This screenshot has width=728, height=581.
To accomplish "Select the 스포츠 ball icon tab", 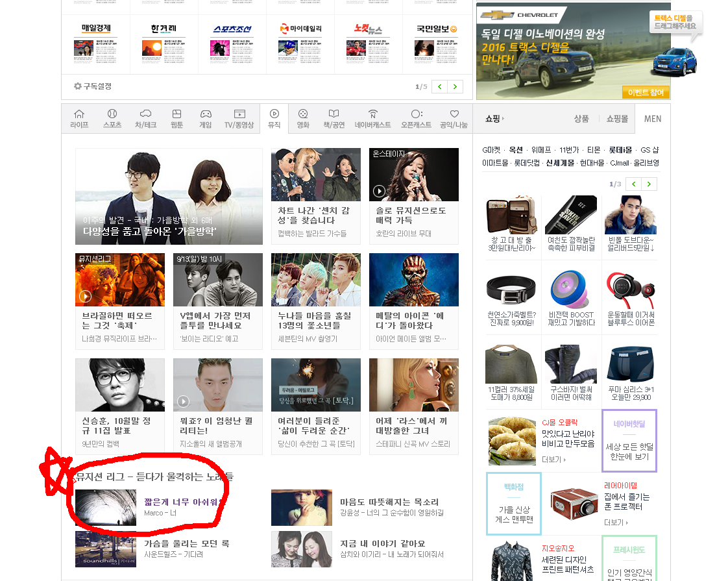I will coord(112,119).
